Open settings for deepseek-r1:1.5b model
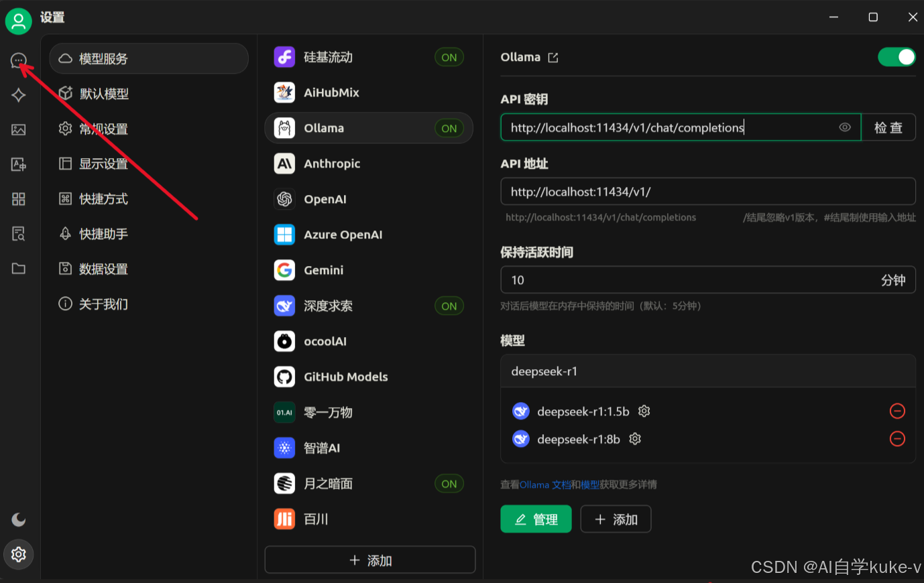Viewport: 924px width, 583px height. [644, 411]
